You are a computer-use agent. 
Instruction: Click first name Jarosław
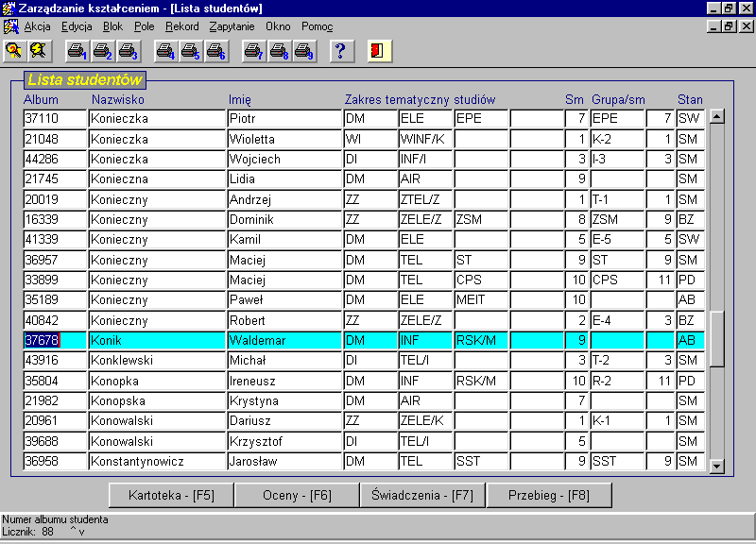[284, 462]
